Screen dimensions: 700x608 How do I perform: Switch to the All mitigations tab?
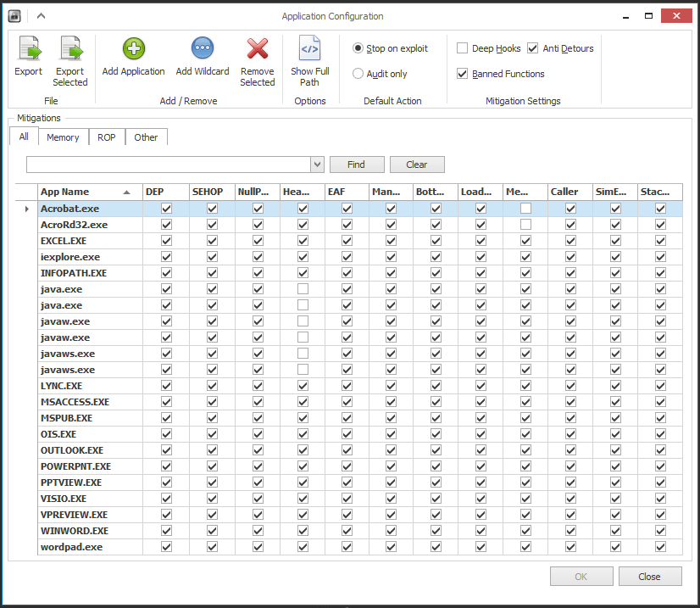point(24,137)
